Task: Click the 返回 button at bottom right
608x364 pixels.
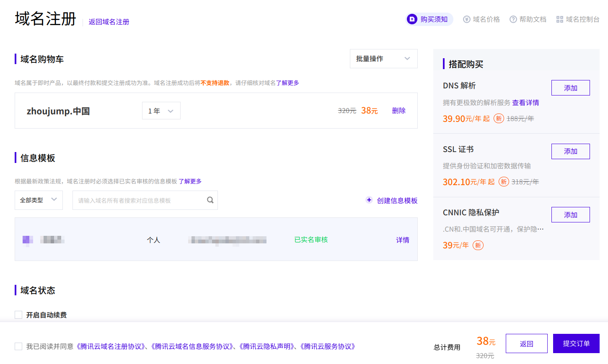Action: 526,343
